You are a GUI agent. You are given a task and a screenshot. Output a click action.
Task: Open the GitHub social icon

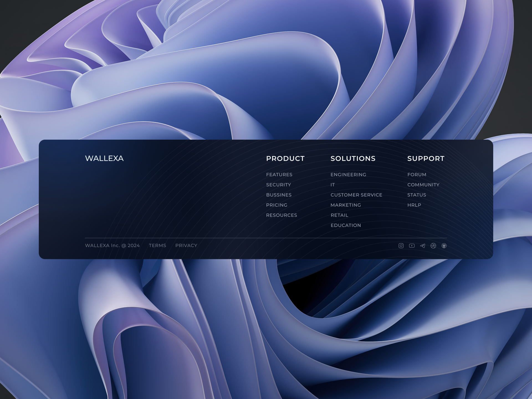[x=444, y=245]
